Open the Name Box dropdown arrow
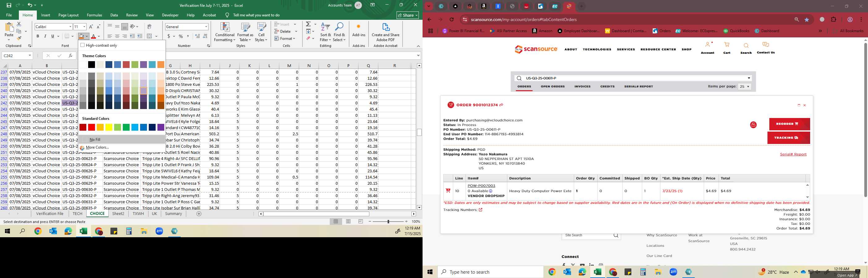The height and width of the screenshot is (278, 868). pyautogui.click(x=30, y=56)
